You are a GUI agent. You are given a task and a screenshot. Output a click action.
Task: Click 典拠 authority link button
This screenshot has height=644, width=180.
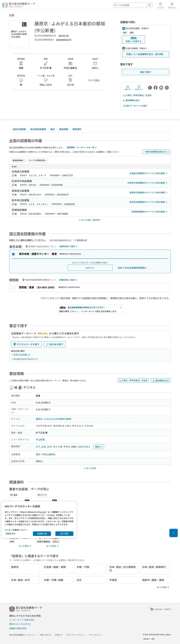tap(99, 447)
